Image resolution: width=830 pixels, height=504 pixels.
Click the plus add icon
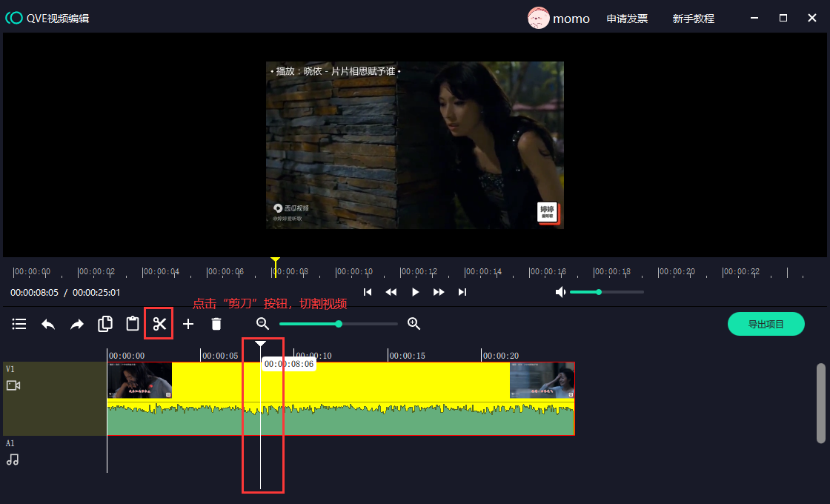tap(188, 324)
